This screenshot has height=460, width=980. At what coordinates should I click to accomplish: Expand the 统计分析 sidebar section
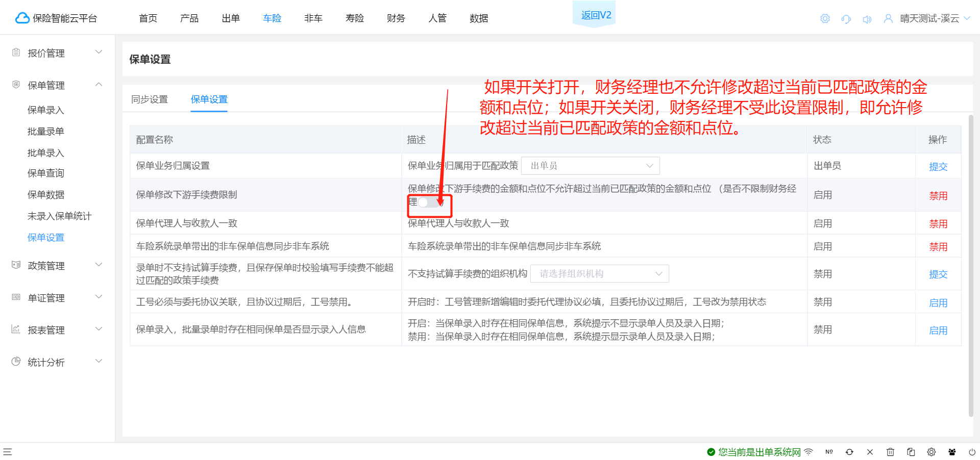pyautogui.click(x=99, y=361)
